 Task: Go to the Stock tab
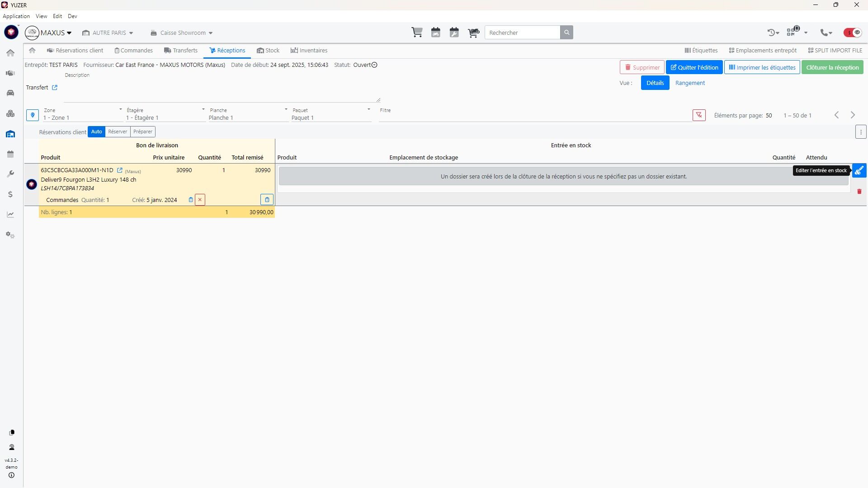coord(268,51)
